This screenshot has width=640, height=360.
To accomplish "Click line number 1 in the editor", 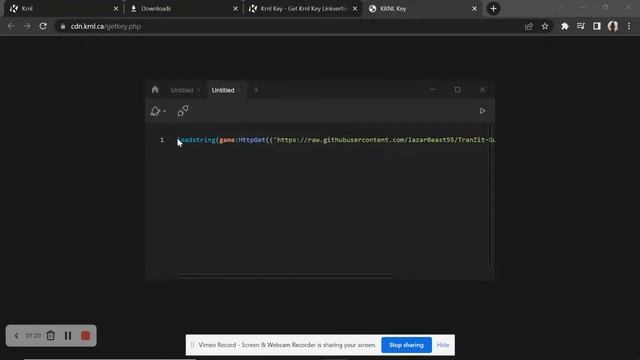I will 162,140.
